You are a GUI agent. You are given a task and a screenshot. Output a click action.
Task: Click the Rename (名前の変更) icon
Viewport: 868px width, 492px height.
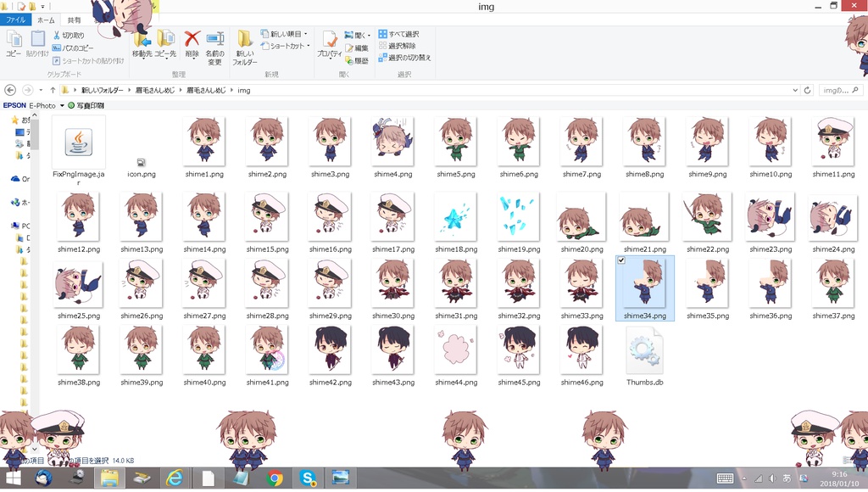pyautogui.click(x=214, y=39)
